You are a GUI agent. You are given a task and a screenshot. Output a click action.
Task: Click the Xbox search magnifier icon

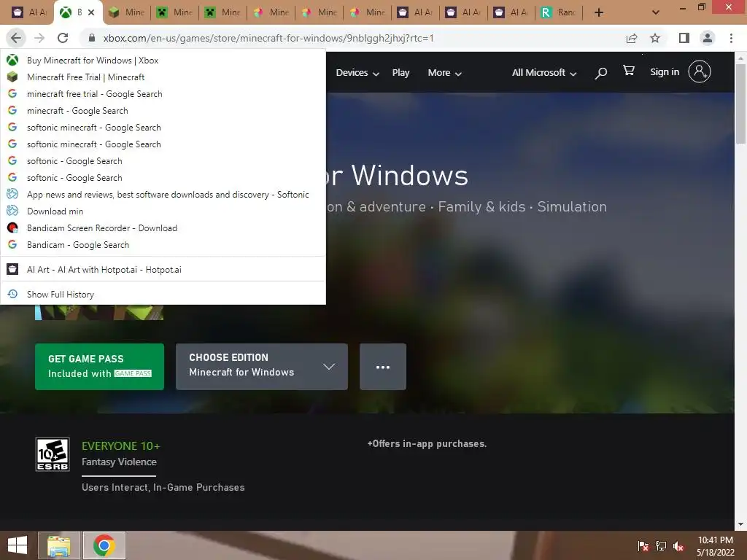(601, 73)
